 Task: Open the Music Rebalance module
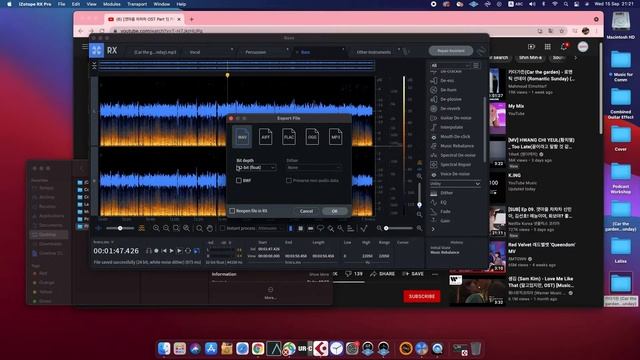(456, 146)
